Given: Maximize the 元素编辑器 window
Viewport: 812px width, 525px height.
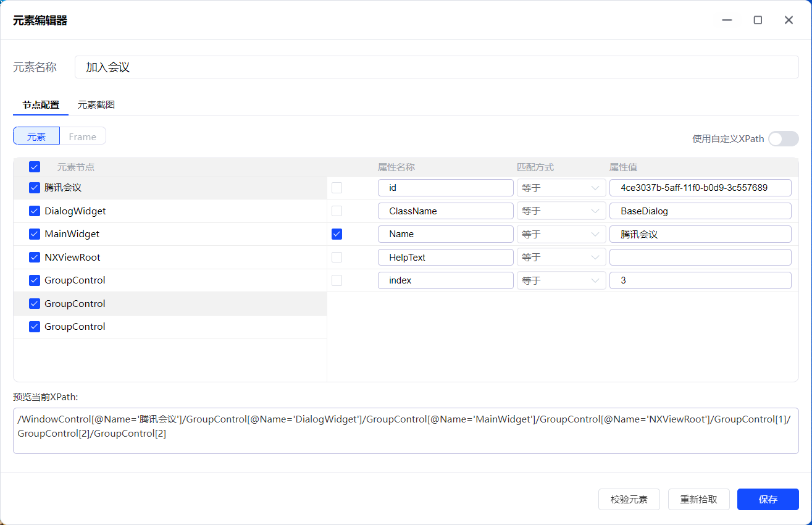Looking at the screenshot, I should pyautogui.click(x=758, y=20).
